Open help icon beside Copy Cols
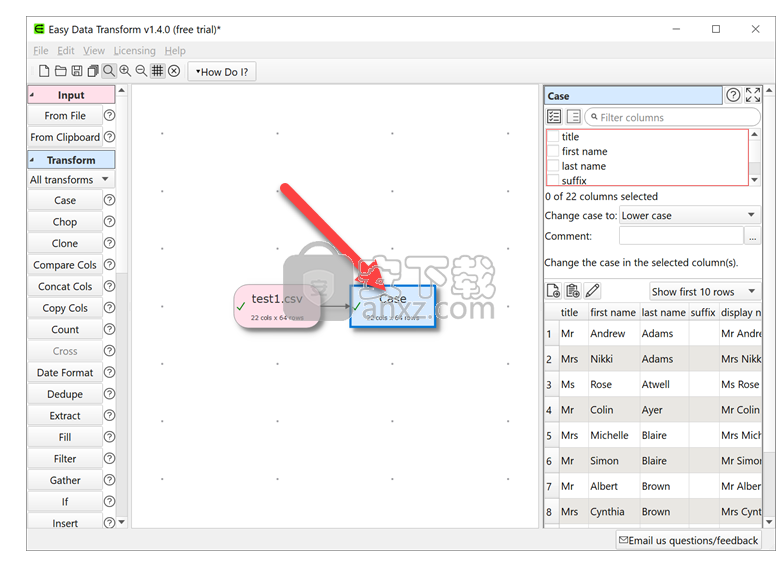 pyautogui.click(x=109, y=308)
